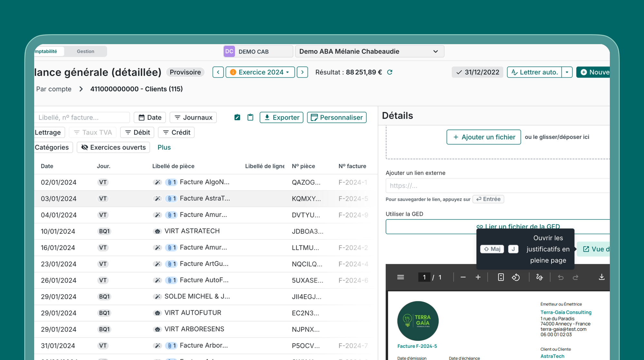Click the Par compte breadcrumb
Image resolution: width=644 pixels, height=360 pixels.
click(x=54, y=89)
